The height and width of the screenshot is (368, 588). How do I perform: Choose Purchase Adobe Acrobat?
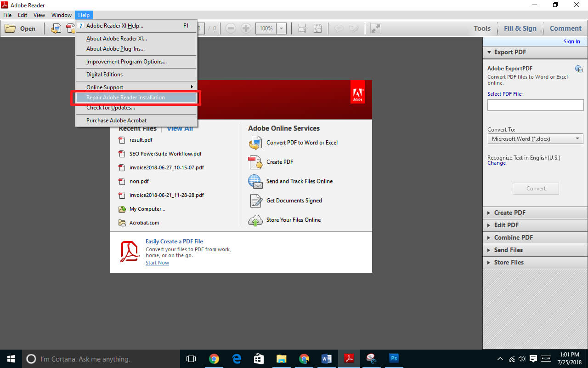(136, 121)
